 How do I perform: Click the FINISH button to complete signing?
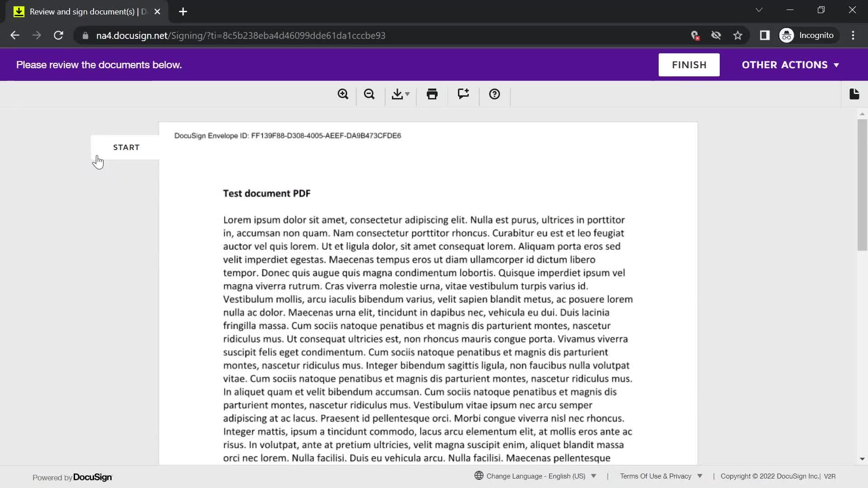coord(689,64)
